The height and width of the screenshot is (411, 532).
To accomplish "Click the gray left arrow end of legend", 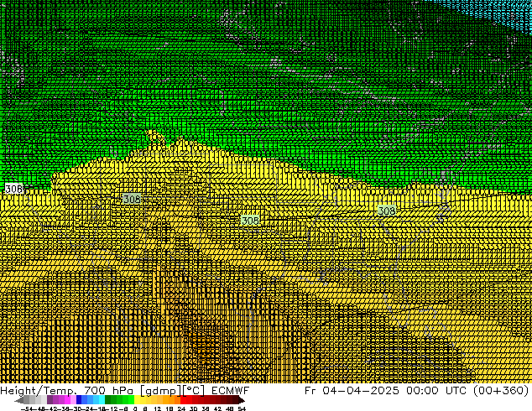I will [18, 401].
